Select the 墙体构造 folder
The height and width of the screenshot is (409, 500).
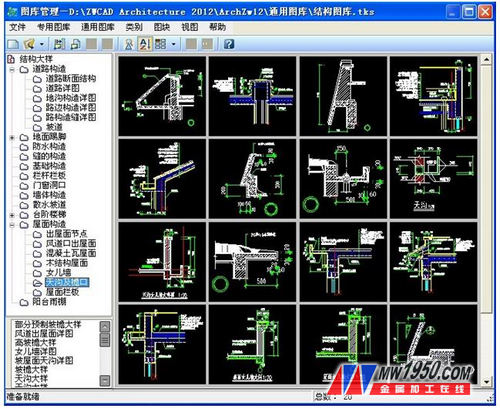click(x=49, y=195)
